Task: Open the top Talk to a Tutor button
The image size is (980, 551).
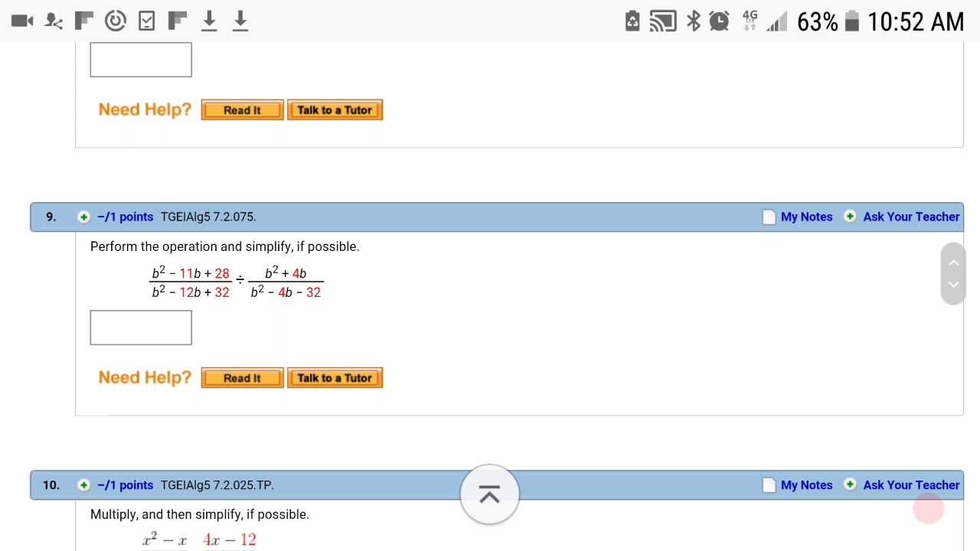Action: pos(335,110)
